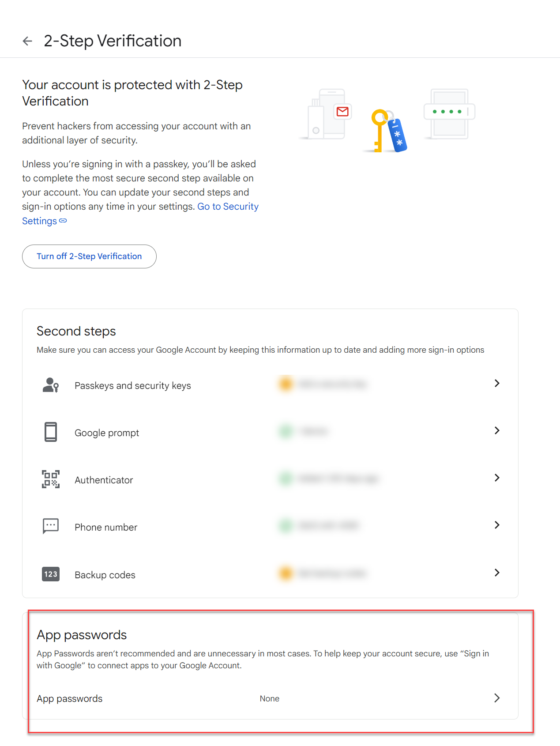This screenshot has height=746, width=560.
Task: Expand Passkeys and security keys chevron
Action: click(497, 383)
